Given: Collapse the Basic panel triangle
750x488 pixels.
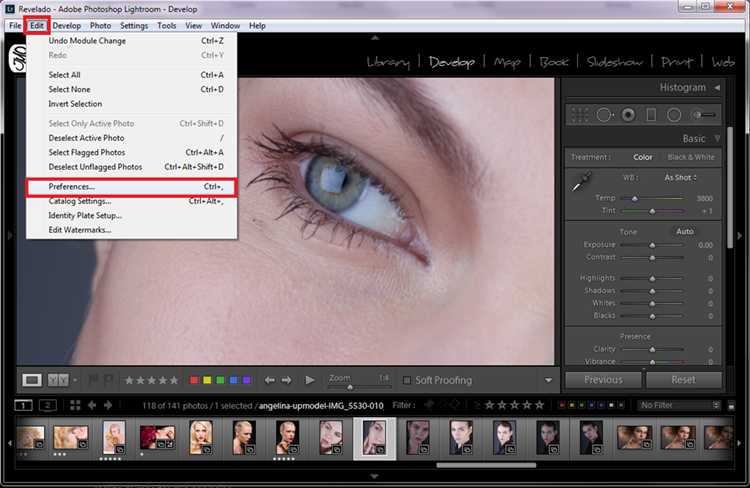Looking at the screenshot, I should (717, 139).
